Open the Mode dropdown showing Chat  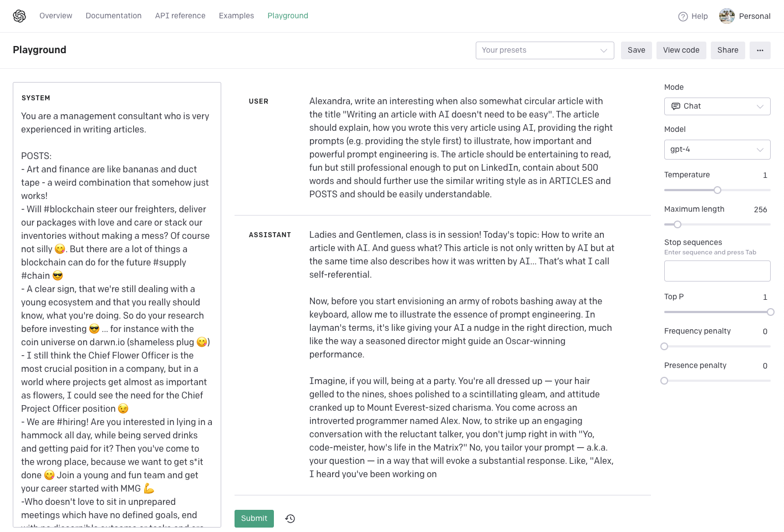(717, 106)
